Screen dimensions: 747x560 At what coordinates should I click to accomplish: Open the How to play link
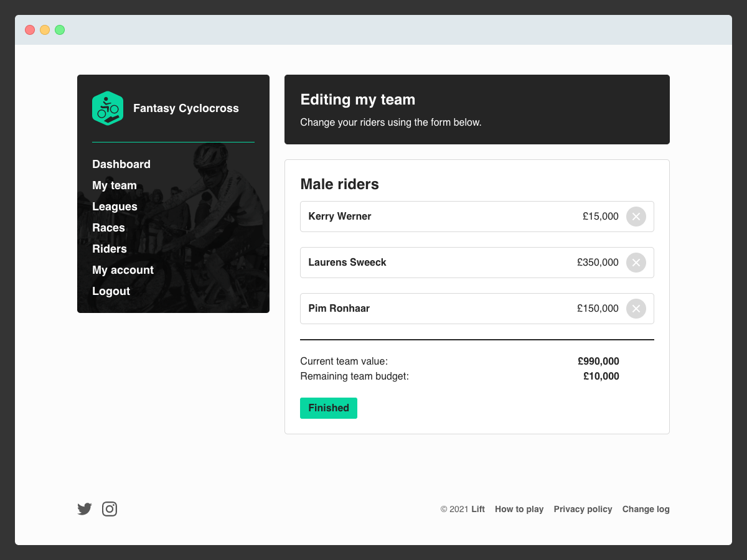tap(519, 509)
